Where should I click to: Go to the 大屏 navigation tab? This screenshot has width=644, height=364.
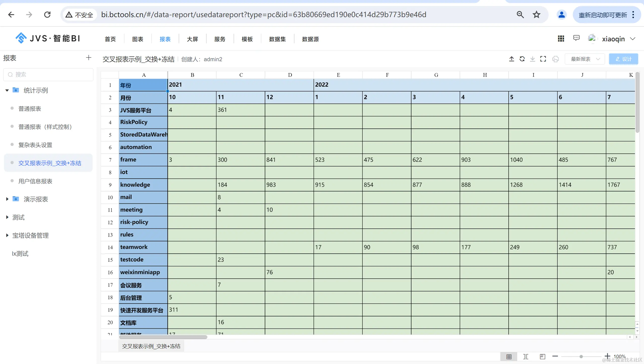(192, 39)
